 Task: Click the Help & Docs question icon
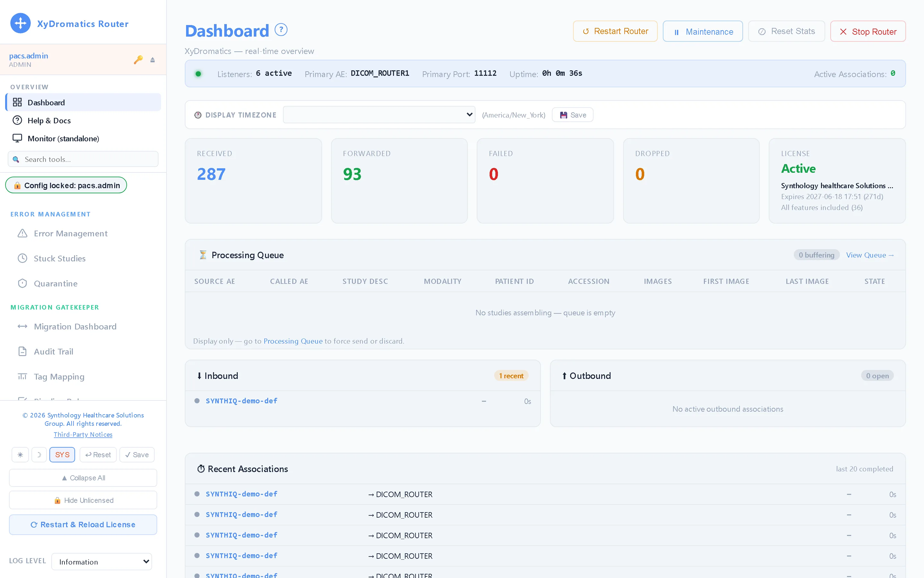pos(17,120)
